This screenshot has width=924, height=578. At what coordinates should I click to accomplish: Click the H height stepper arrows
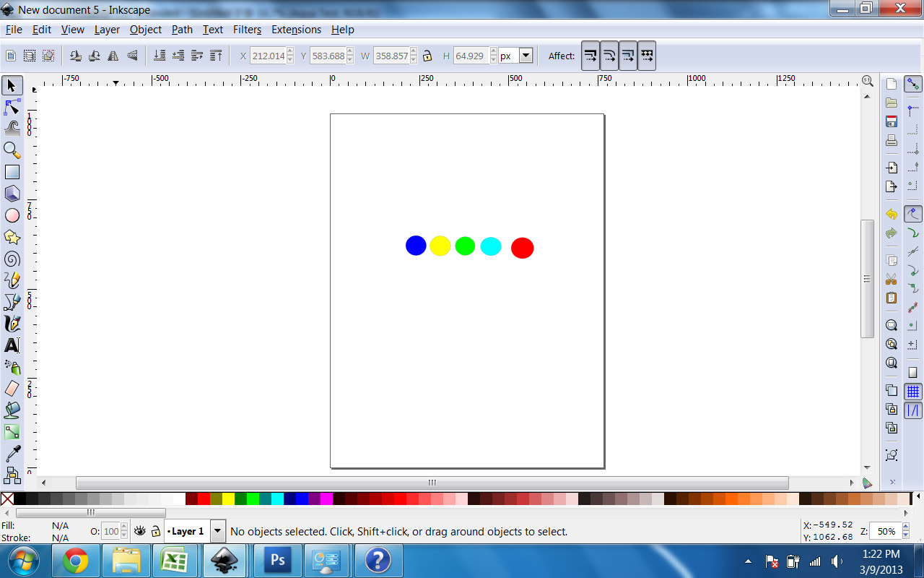494,56
